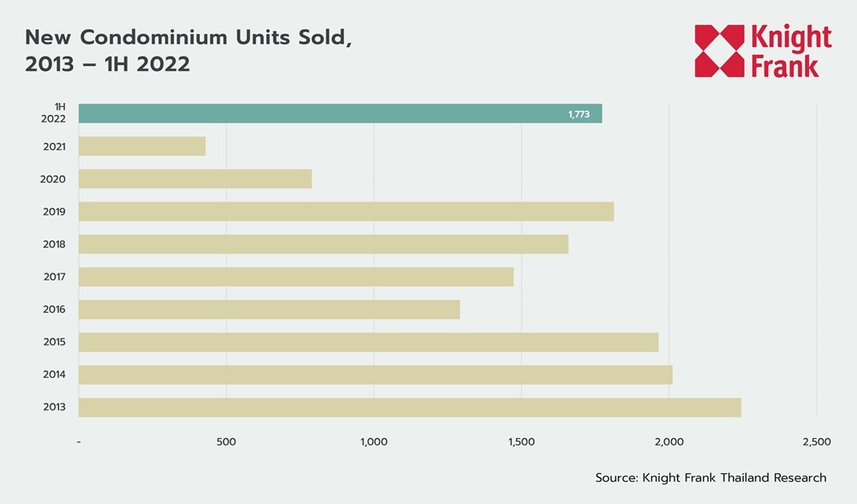Viewport: 857px width, 504px height.
Task: Select the longest bar for 2013
Action: click(410, 407)
